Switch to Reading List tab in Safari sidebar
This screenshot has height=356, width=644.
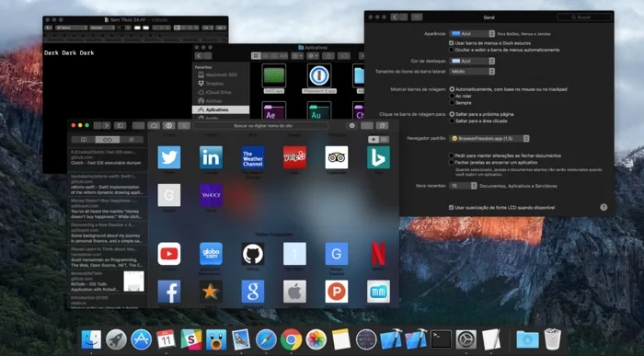(108, 140)
